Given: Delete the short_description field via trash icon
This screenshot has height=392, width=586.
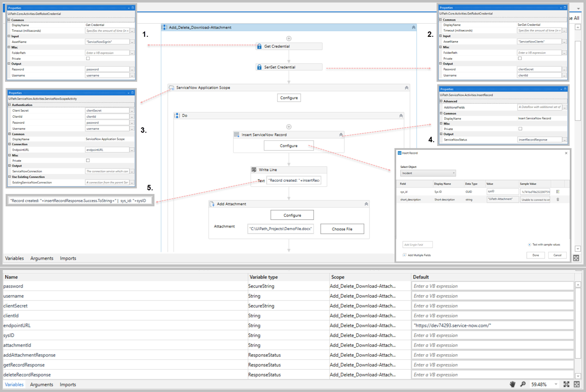Looking at the screenshot, I should click(x=558, y=200).
